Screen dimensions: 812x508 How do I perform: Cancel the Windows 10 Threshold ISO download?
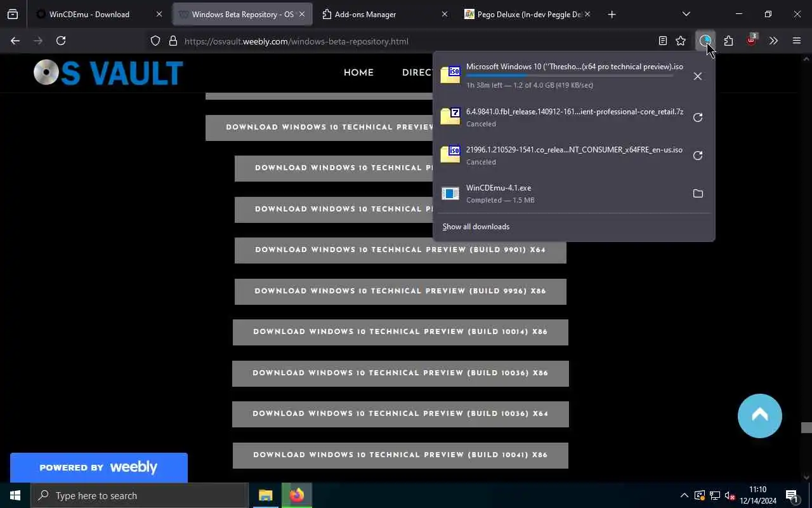pyautogui.click(x=697, y=76)
